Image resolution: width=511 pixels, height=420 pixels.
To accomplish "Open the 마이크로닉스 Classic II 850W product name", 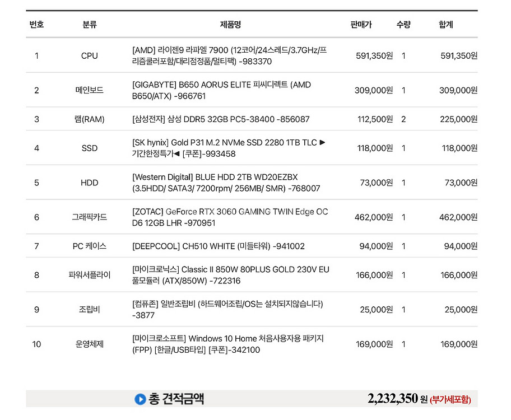I will (x=231, y=275).
